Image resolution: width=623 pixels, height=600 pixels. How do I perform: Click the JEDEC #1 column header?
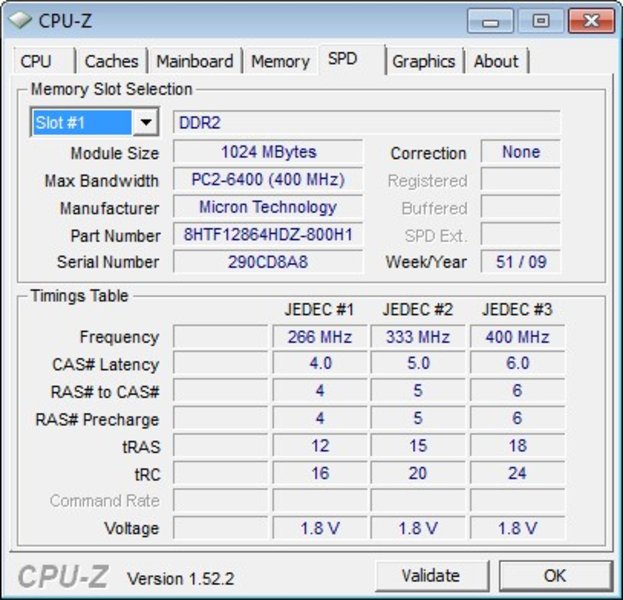319,309
